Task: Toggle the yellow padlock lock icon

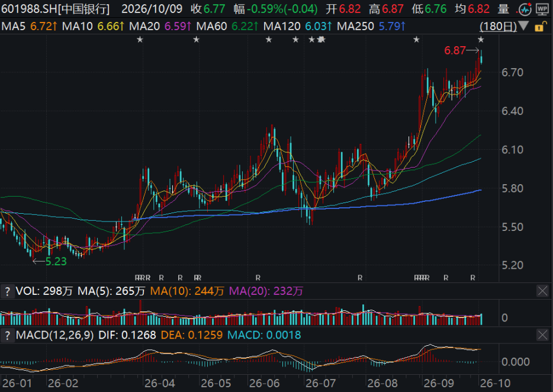Action: point(540,27)
